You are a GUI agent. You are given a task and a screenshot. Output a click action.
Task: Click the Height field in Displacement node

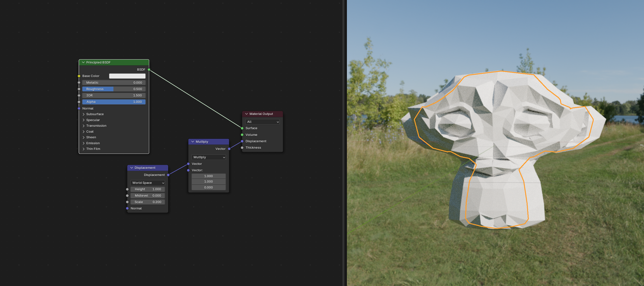click(x=147, y=189)
